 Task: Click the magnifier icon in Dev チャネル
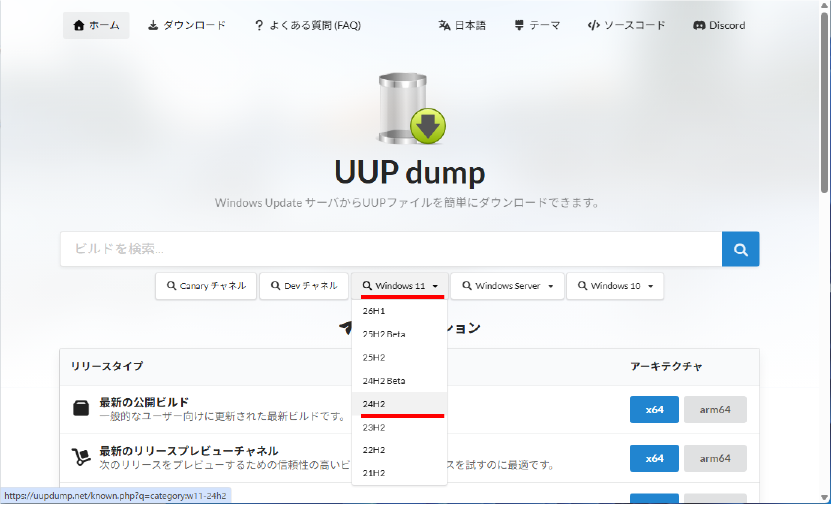pos(275,286)
